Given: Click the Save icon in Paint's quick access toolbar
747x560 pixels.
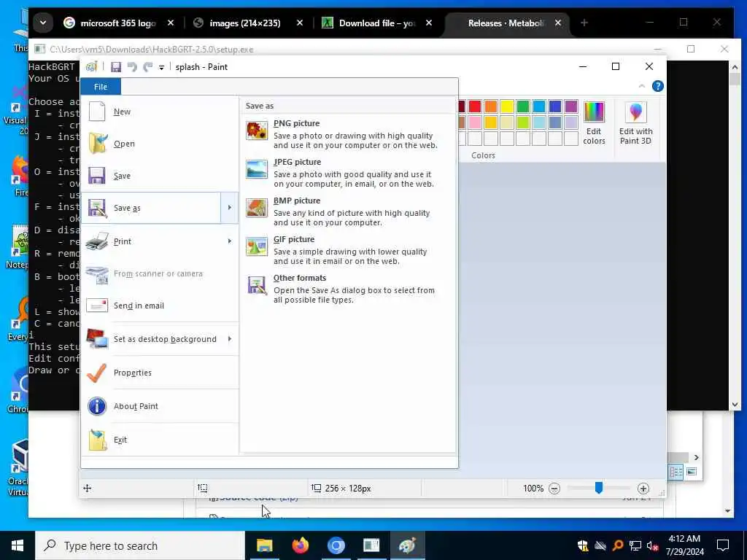Looking at the screenshot, I should (116, 67).
